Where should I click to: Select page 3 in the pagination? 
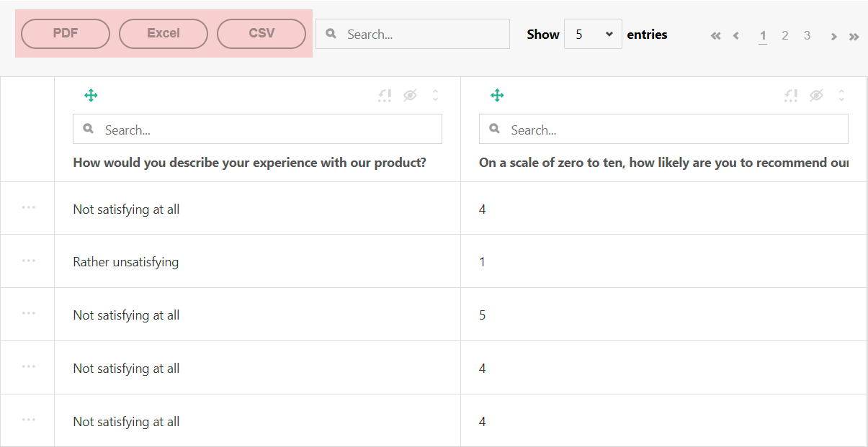tap(807, 35)
